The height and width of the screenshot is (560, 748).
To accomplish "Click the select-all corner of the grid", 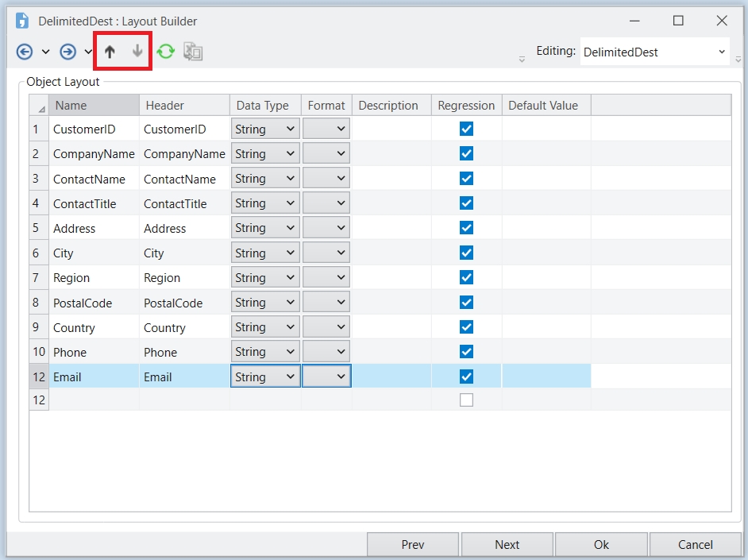I will point(39,106).
